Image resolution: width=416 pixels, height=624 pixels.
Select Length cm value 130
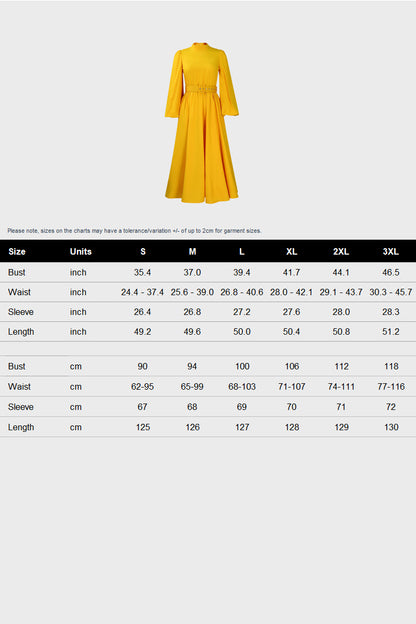pyautogui.click(x=391, y=427)
